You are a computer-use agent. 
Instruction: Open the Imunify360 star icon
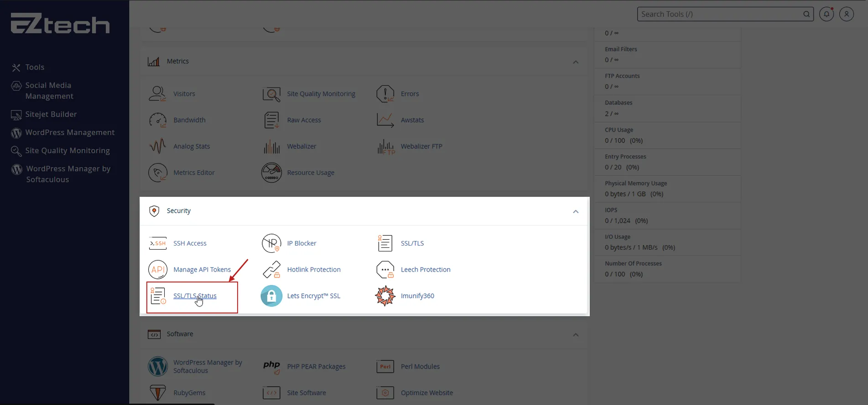(x=385, y=296)
